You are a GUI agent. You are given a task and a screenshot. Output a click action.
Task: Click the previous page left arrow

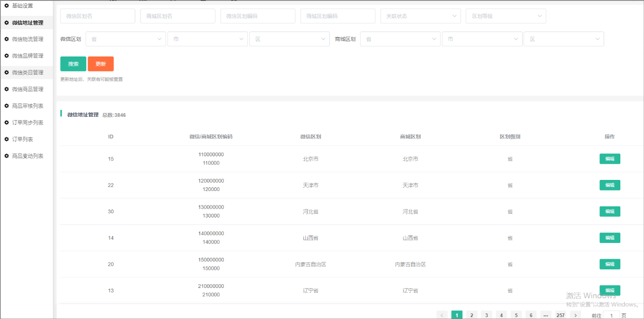[x=442, y=315]
